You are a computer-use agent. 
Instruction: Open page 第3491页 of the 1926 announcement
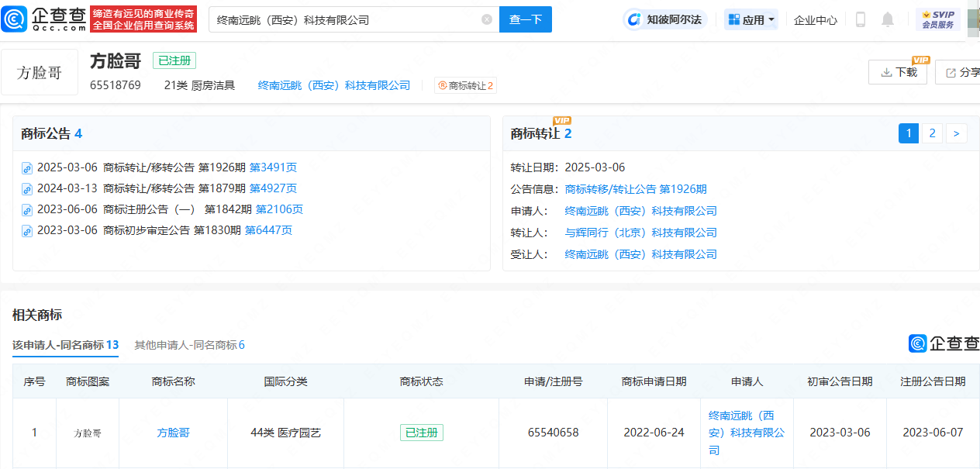tap(273, 167)
